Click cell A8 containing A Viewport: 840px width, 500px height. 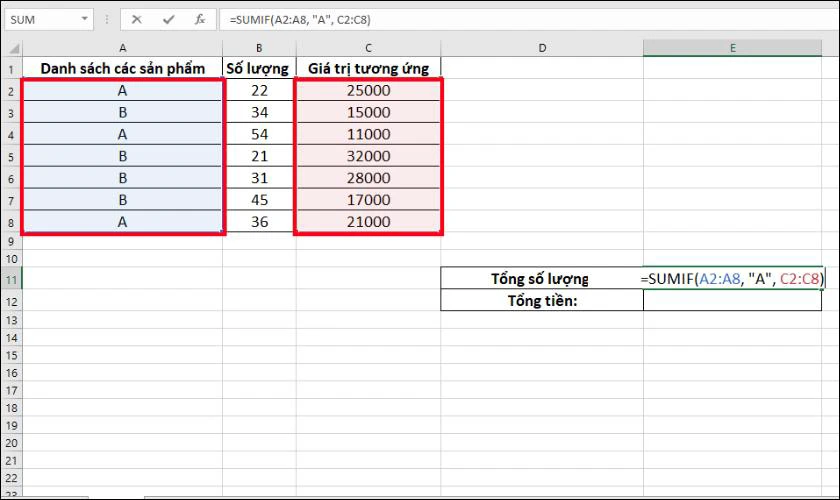[x=123, y=221]
